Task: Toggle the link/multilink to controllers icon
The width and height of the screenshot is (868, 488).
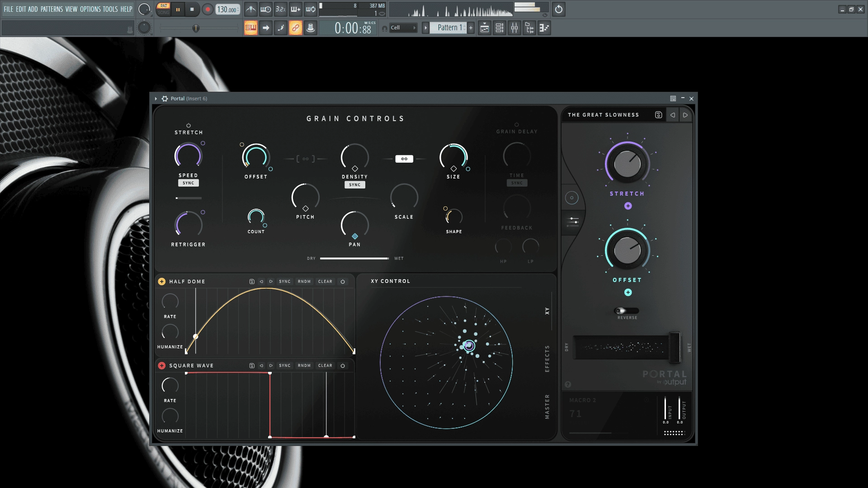Action: (296, 28)
